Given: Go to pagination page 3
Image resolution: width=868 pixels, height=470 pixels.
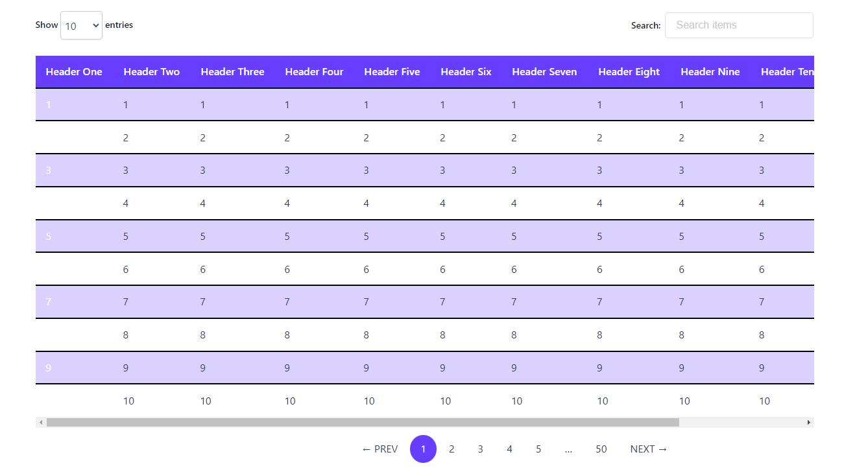Looking at the screenshot, I should [480, 449].
